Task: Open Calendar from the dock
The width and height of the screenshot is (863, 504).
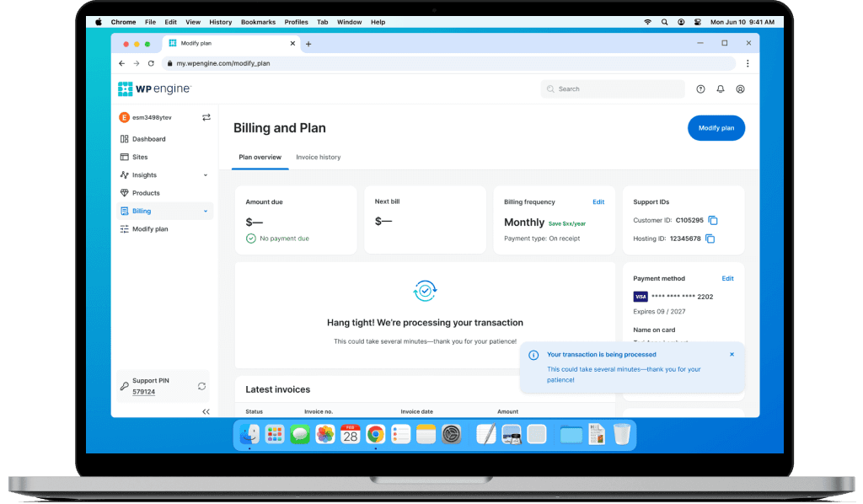Action: [x=350, y=434]
